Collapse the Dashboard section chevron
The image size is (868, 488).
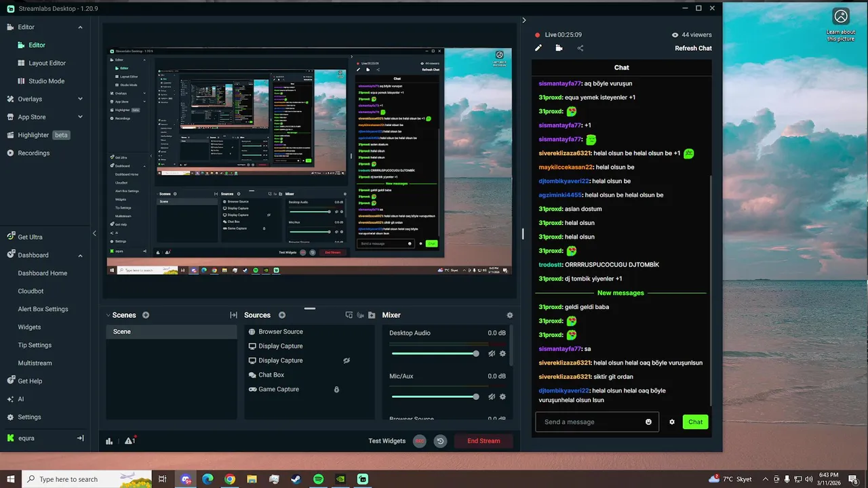[80, 256]
